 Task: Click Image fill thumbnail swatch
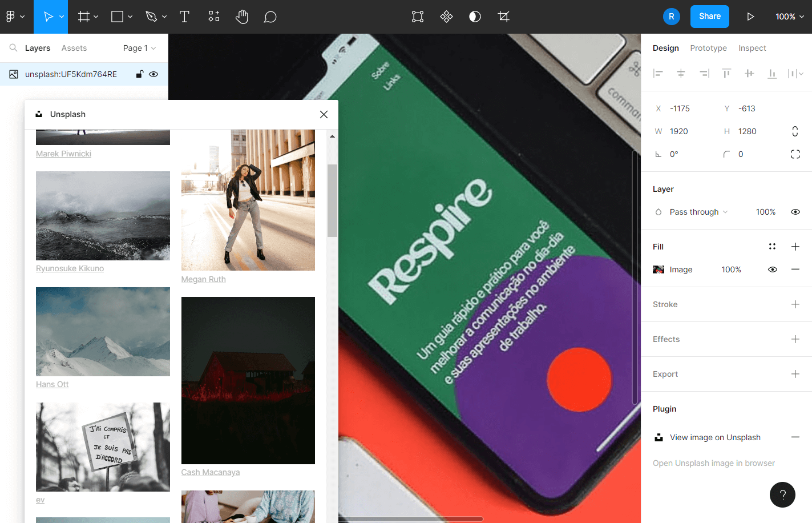[659, 269]
